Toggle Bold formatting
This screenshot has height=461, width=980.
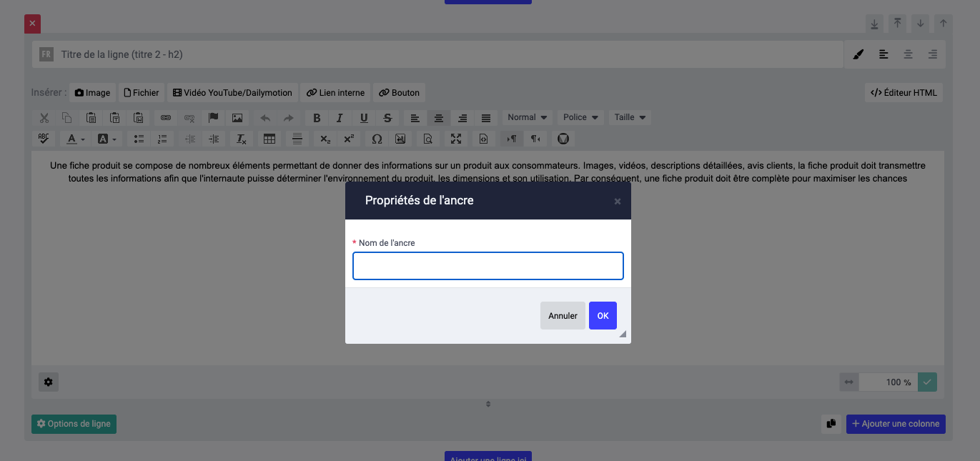tap(317, 118)
